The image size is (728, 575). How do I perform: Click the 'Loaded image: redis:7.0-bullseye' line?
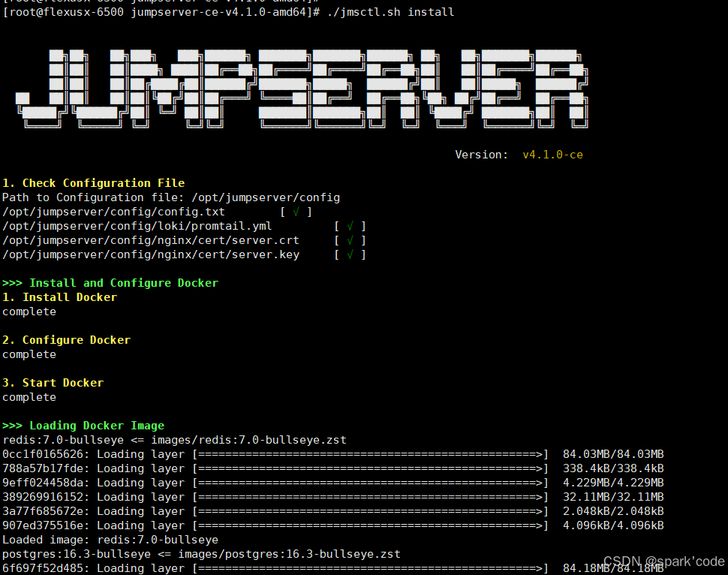109,539
